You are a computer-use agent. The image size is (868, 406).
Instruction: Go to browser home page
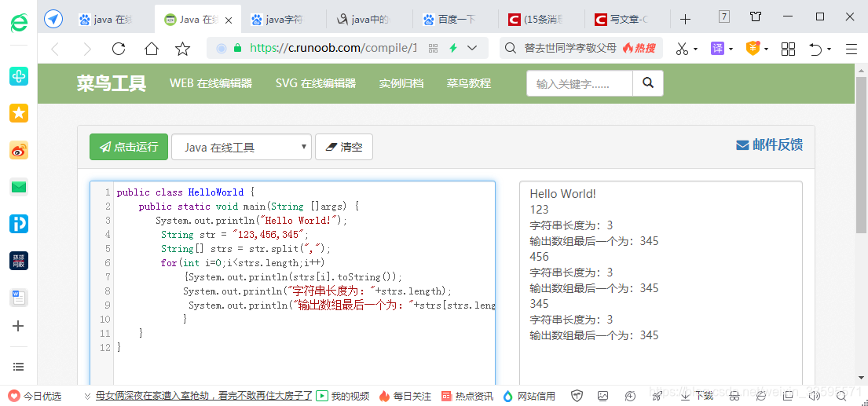151,49
